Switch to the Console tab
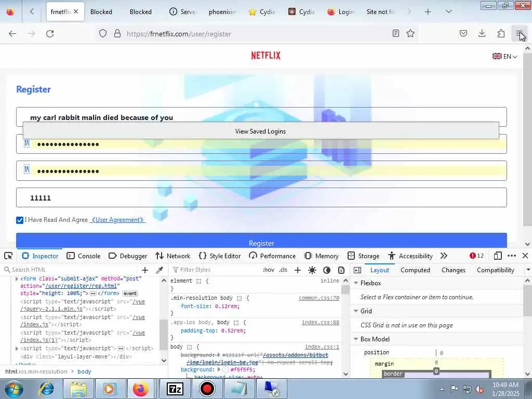The image size is (532, 399). (x=84, y=256)
